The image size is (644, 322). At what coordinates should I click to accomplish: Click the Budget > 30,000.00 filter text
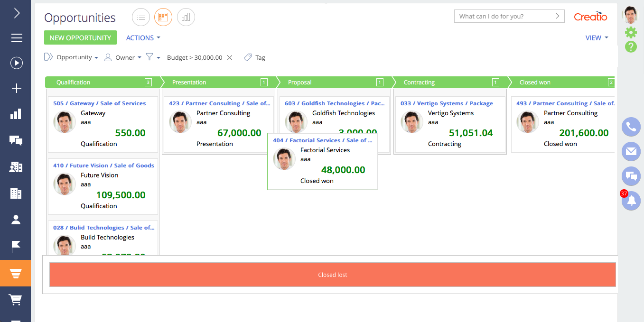(x=195, y=57)
